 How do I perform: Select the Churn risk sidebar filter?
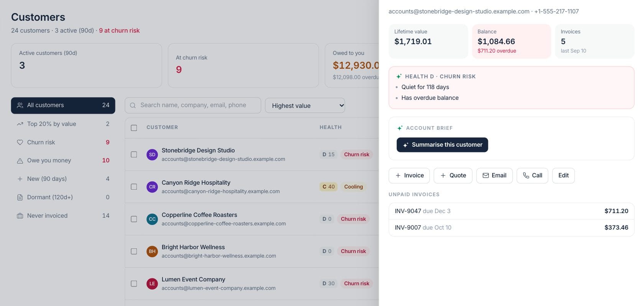(63, 142)
